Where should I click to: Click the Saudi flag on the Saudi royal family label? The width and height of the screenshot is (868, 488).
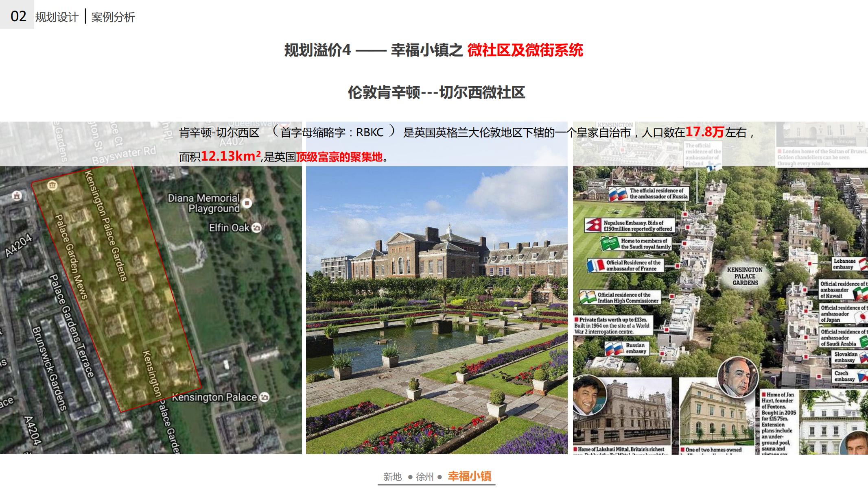(x=610, y=244)
